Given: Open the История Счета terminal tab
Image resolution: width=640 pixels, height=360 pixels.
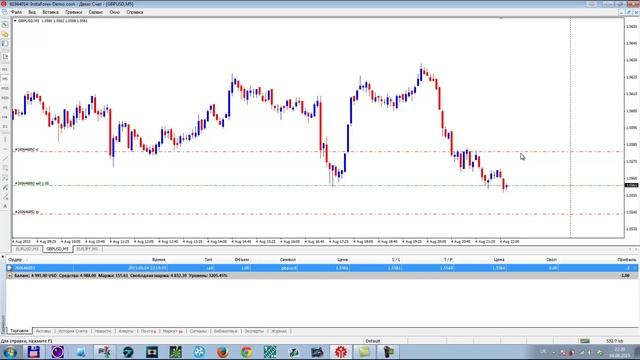Looking at the screenshot, I should point(73,331).
